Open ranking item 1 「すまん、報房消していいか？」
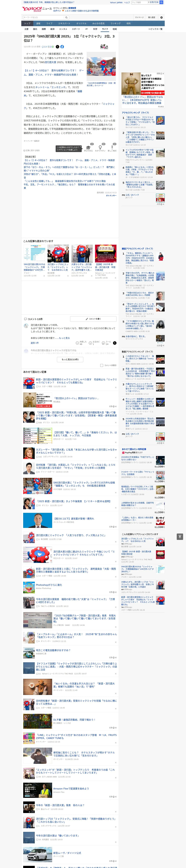The image size is (186, 868). click(140, 258)
